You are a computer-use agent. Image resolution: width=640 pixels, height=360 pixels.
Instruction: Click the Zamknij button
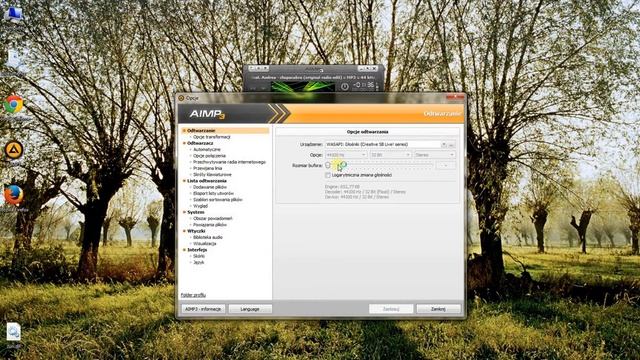tap(438, 309)
